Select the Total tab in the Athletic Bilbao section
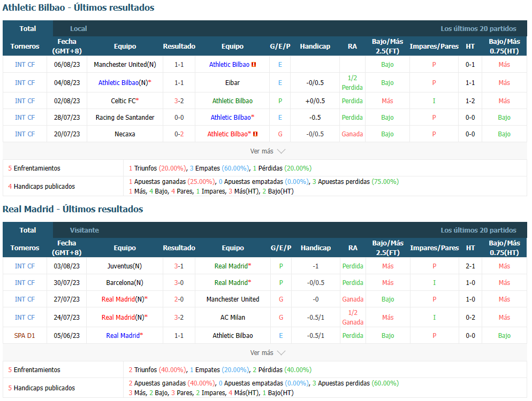The height and width of the screenshot is (401, 532). coord(28,28)
